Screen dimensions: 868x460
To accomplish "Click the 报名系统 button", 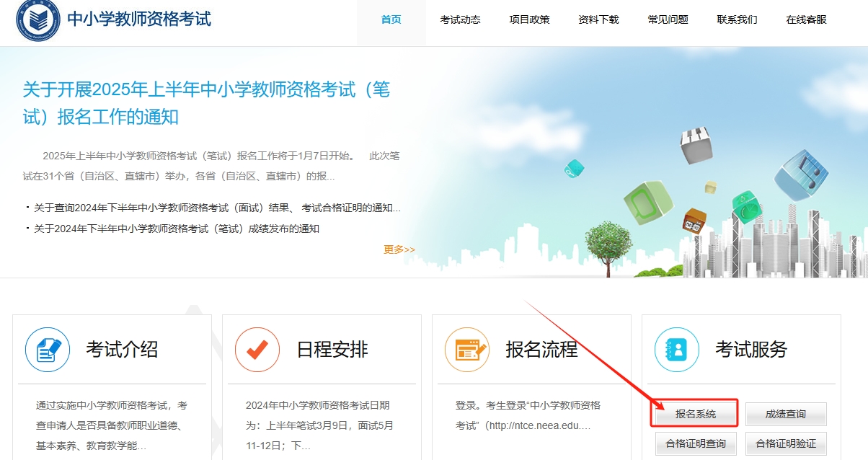I will tap(696, 414).
